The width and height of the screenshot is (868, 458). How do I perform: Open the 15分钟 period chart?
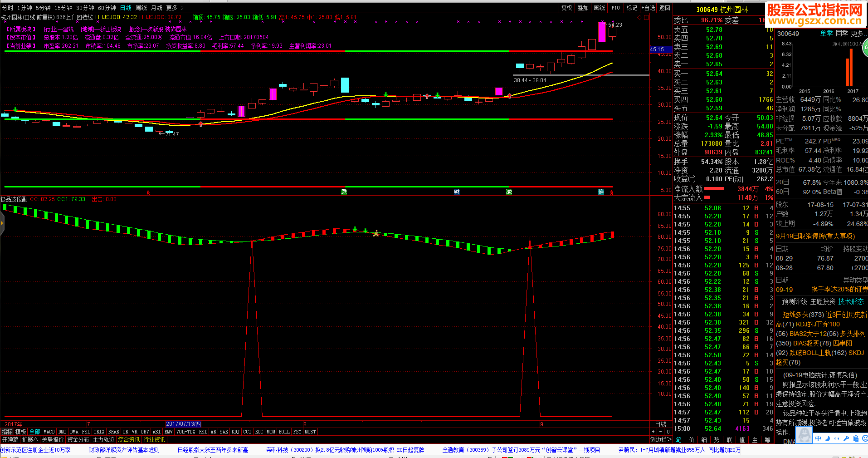[x=63, y=8]
